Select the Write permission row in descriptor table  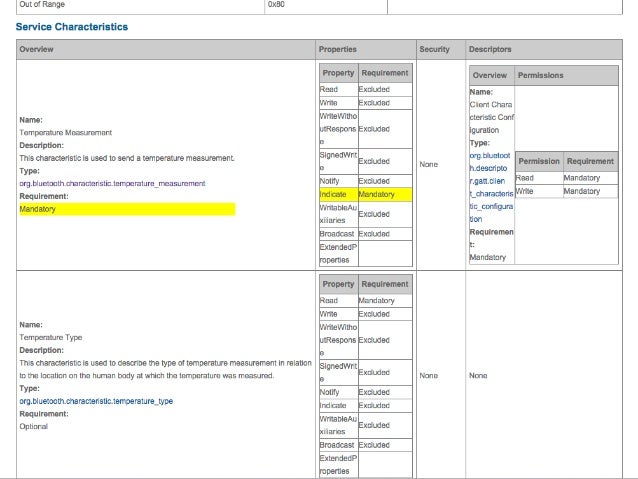point(566,191)
